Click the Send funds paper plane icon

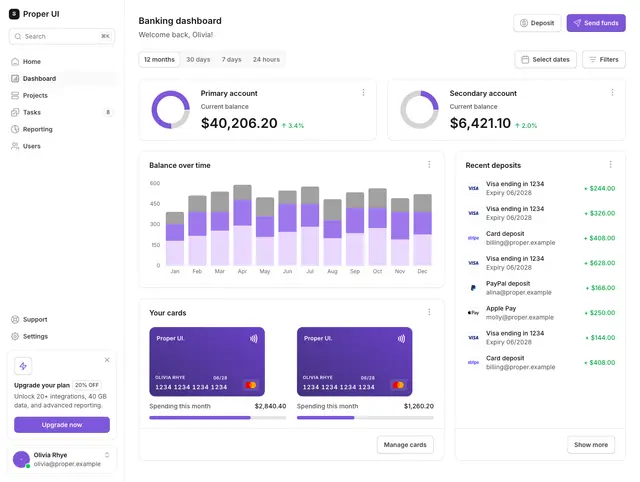point(577,23)
